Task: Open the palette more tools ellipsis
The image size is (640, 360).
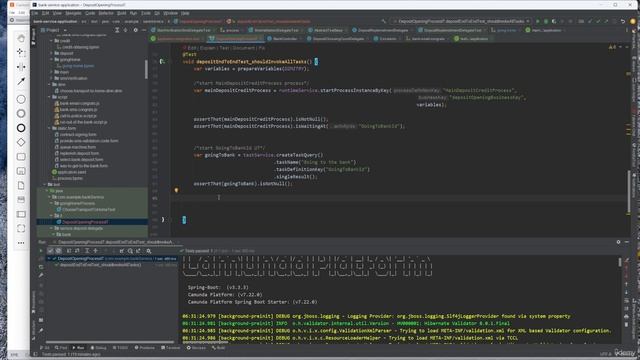Action: click(x=21, y=243)
